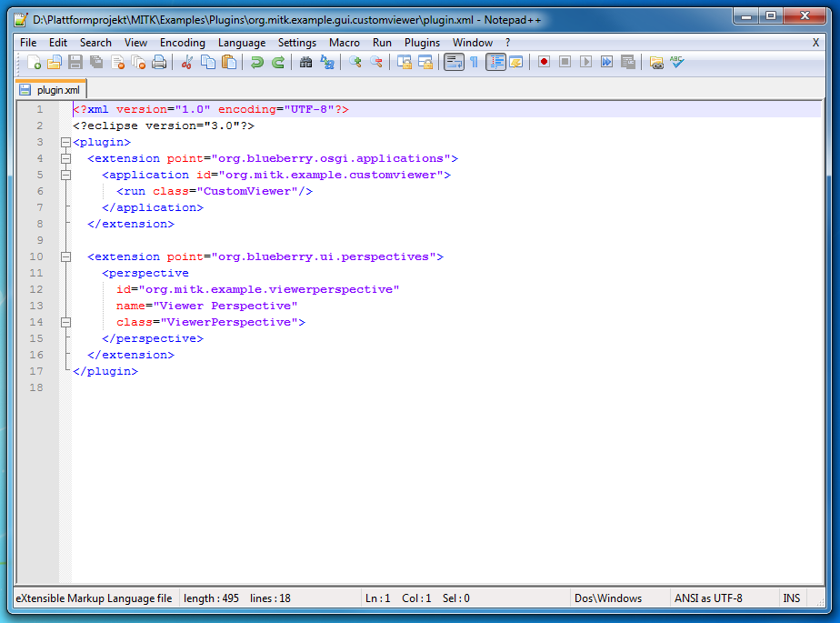Save the current recorded macro icon
Screen dimensions: 840x623
[x=628, y=62]
